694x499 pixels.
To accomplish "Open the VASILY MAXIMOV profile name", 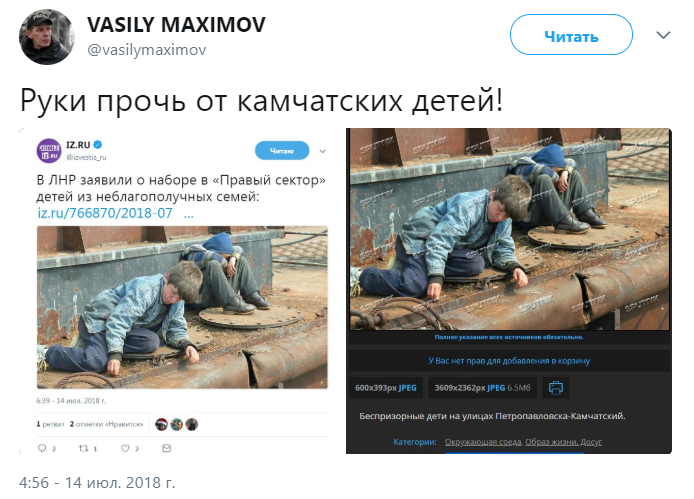I will click(176, 25).
